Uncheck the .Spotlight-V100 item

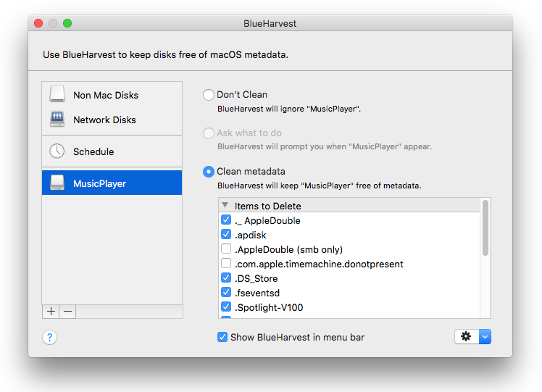[x=226, y=307]
